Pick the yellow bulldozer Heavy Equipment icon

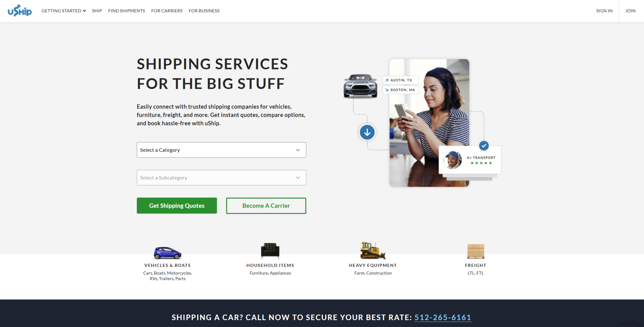point(373,250)
